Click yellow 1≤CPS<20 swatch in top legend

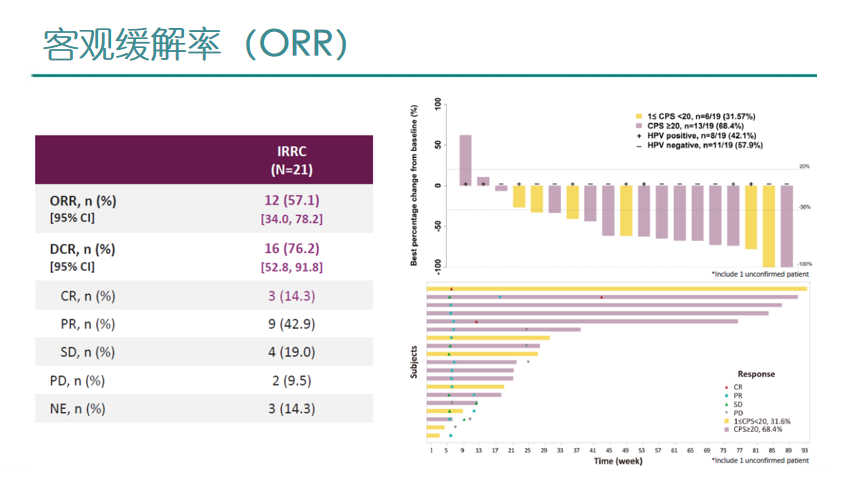click(638, 116)
